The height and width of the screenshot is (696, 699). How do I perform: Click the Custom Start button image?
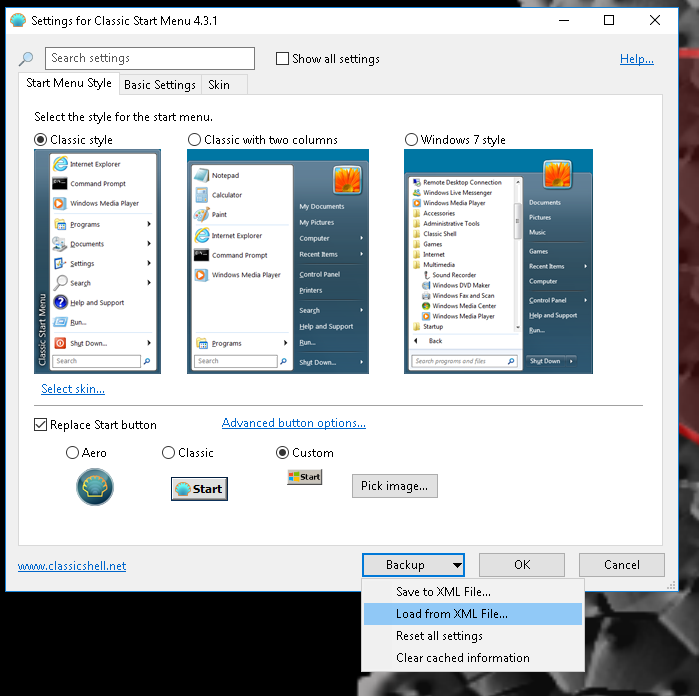coord(304,477)
